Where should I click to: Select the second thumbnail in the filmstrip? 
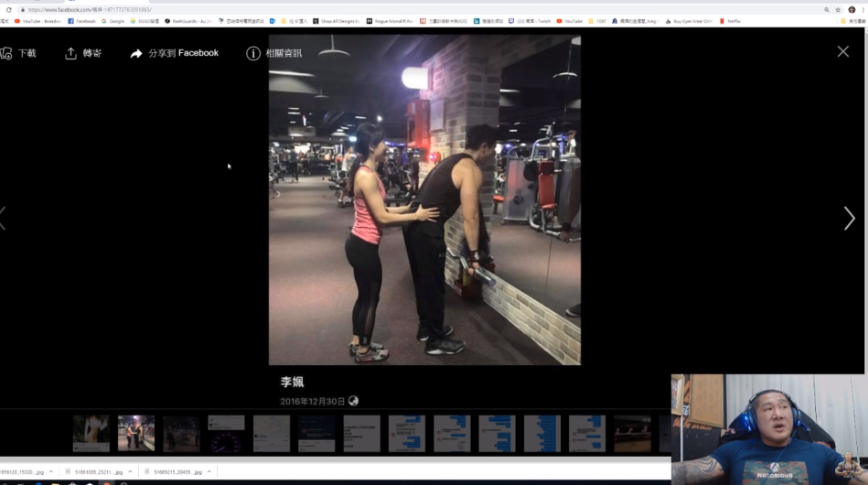(136, 434)
